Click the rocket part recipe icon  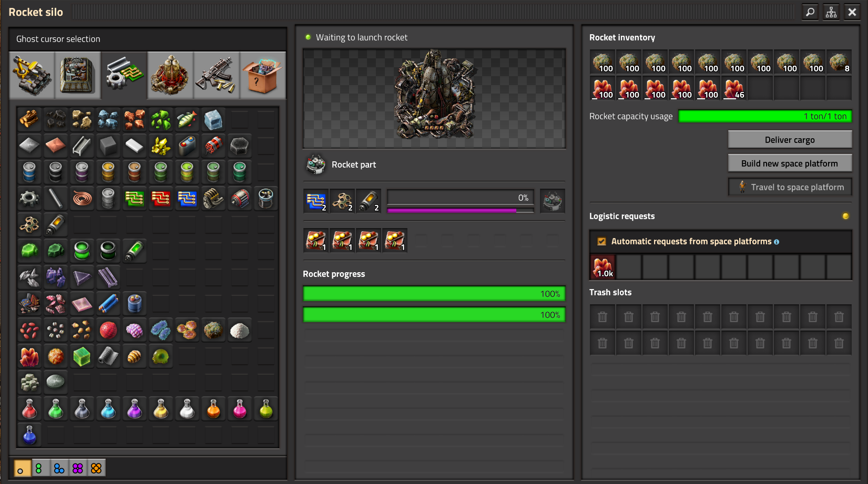[x=316, y=164]
